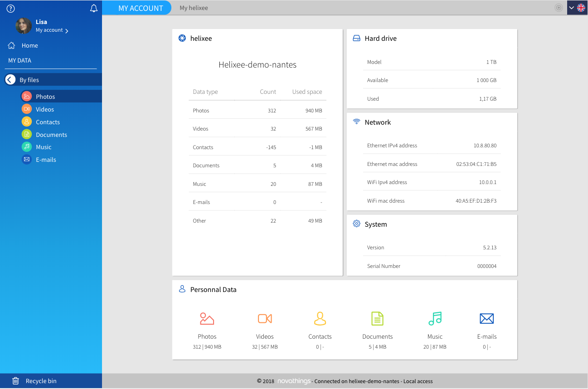Click Lisa's profile avatar
The image size is (588, 389).
tap(24, 26)
